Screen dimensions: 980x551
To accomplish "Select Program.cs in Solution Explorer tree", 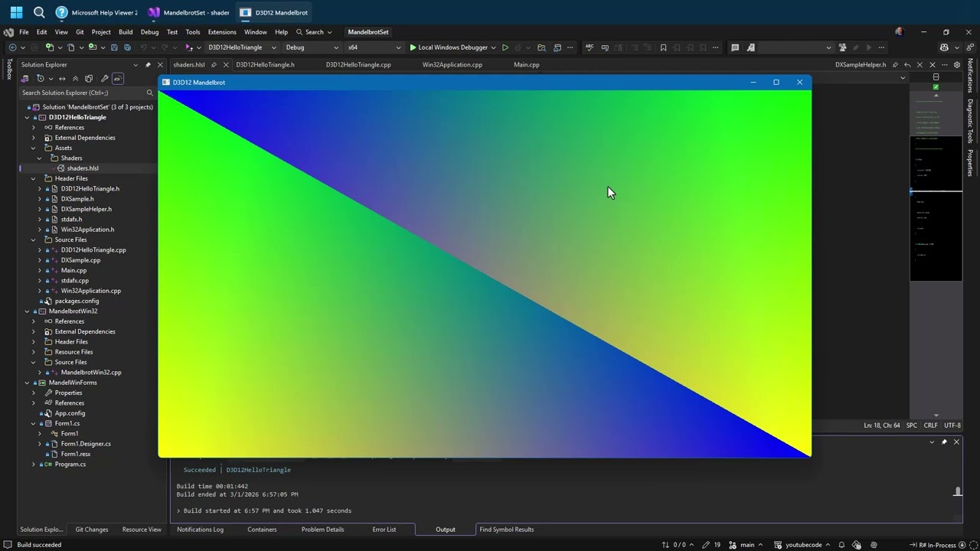I will (x=70, y=465).
